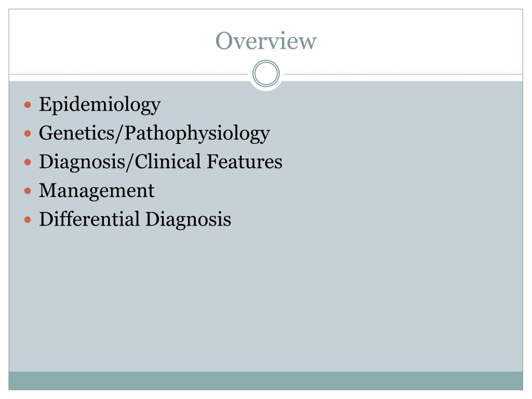Select the Diagnosis/Clinical Features line
This screenshot has width=532, height=399.
161,162
